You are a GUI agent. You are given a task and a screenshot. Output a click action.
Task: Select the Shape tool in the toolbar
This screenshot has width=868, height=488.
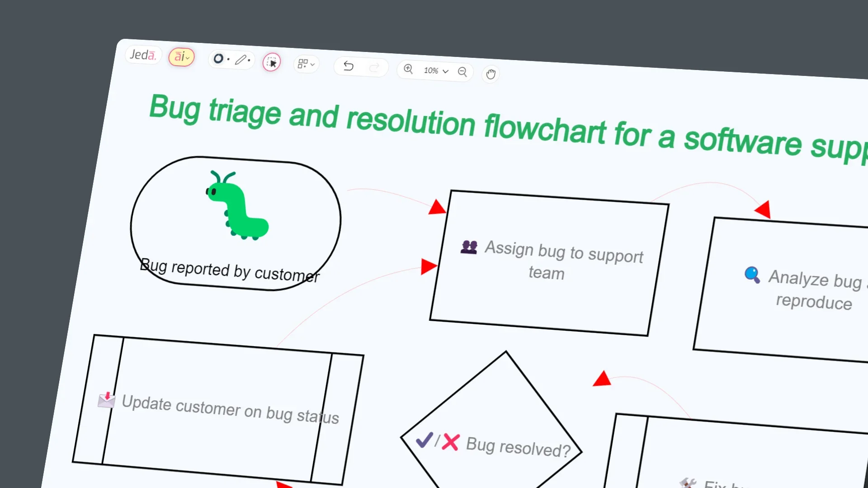[219, 59]
